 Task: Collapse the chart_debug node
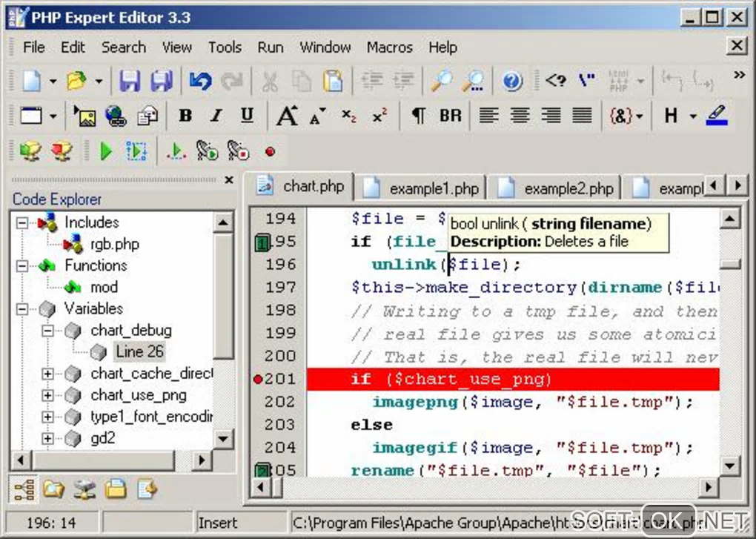tap(47, 331)
